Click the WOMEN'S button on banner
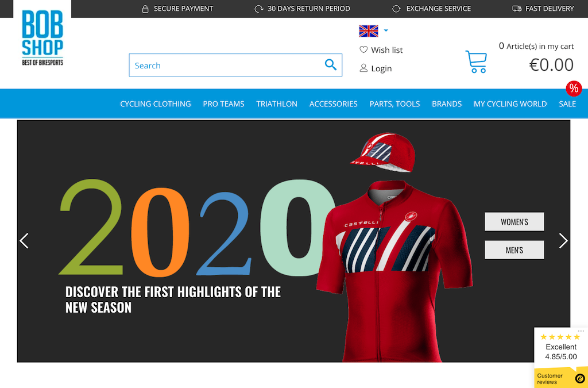The image size is (588, 388). click(x=514, y=222)
